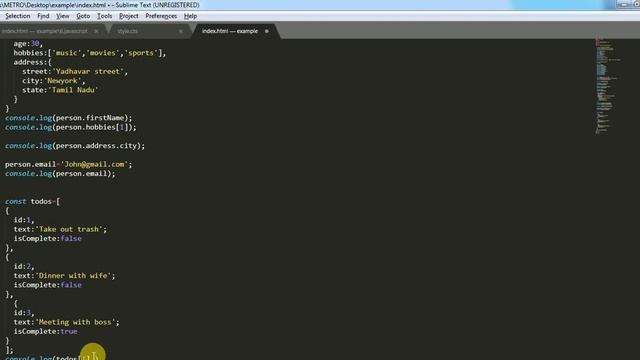
Task: Click the person.email='John@gmail.com' line
Action: click(x=69, y=164)
